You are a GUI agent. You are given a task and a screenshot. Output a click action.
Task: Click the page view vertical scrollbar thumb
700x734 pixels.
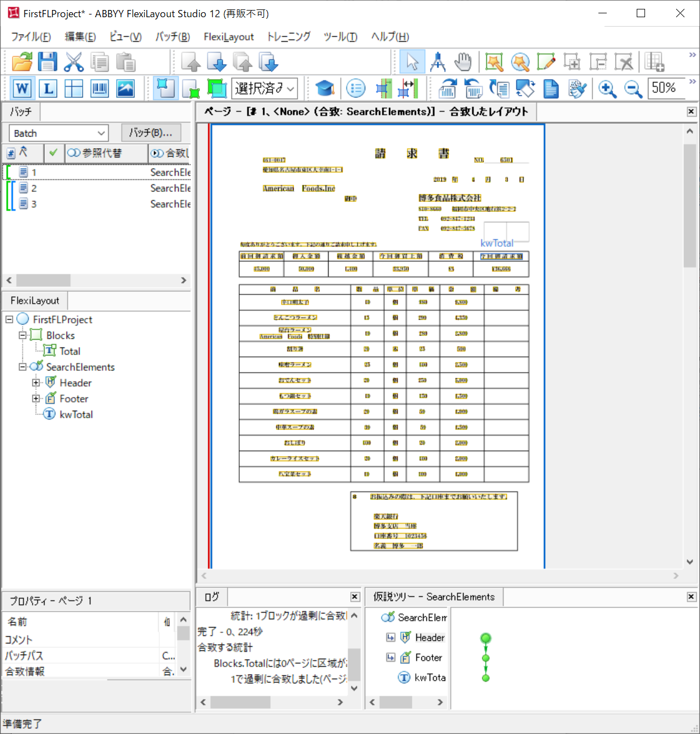point(690,206)
